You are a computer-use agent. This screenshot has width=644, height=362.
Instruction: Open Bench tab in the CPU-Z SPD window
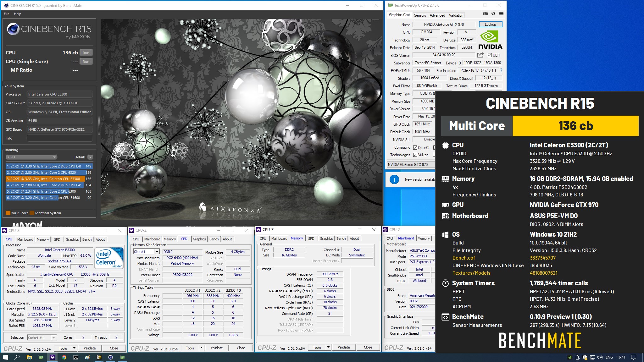click(x=214, y=239)
